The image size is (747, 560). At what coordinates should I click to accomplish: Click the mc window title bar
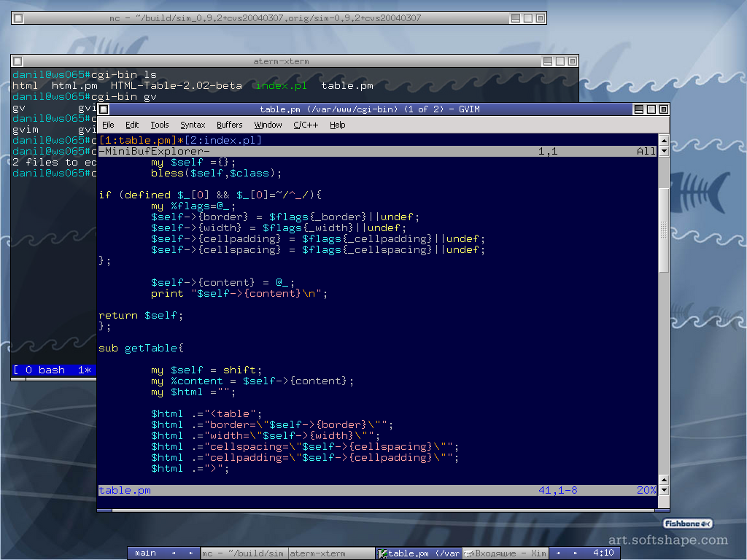[x=266, y=18]
